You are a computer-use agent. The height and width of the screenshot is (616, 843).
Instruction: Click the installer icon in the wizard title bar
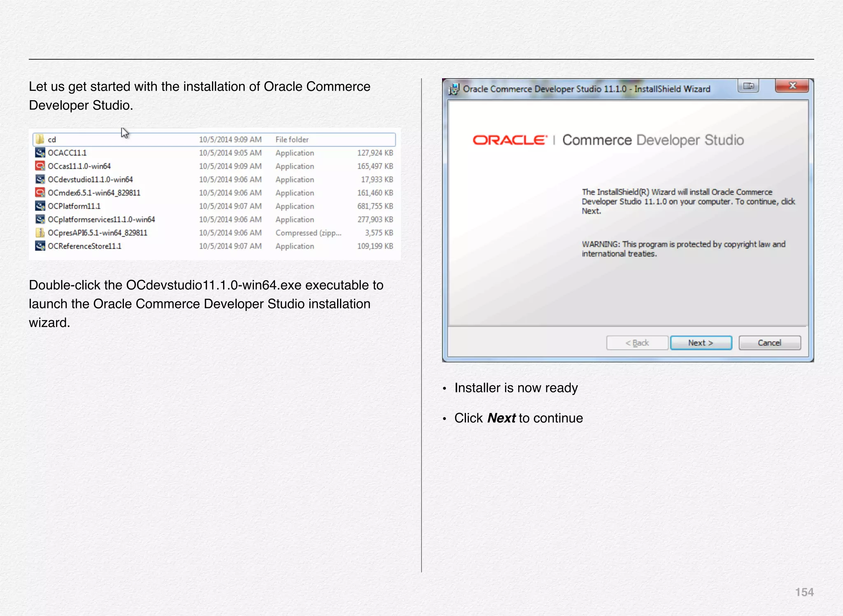click(454, 89)
